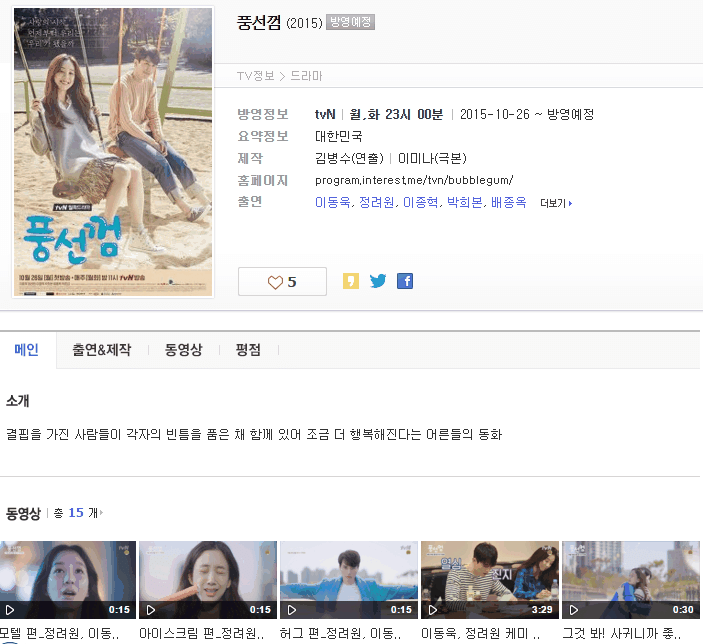Viewport: 703px width, 644px height.
Task: Share via the yellow KakaoStory icon
Action: (x=351, y=281)
